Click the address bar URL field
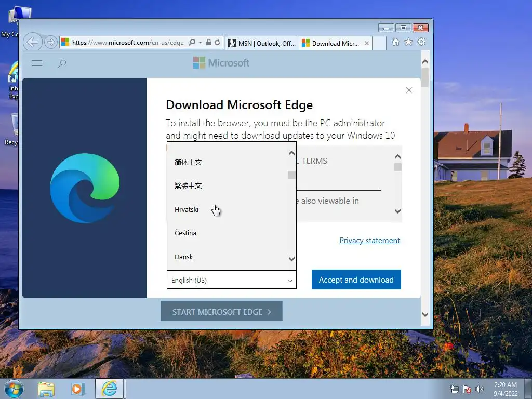Viewport: 532px width, 399px height. click(x=128, y=43)
